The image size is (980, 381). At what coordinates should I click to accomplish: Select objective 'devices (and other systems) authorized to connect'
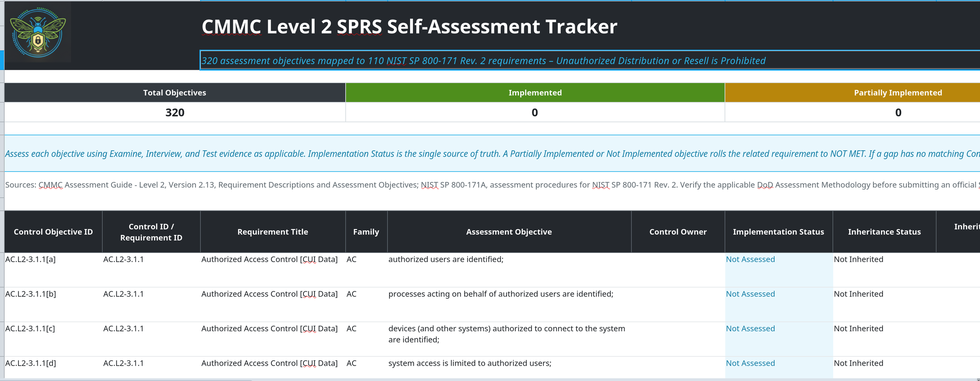point(509,339)
